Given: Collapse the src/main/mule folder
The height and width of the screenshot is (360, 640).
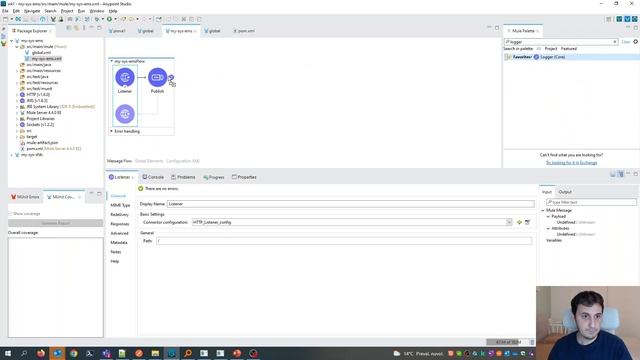Looking at the screenshot, I should pos(17,47).
